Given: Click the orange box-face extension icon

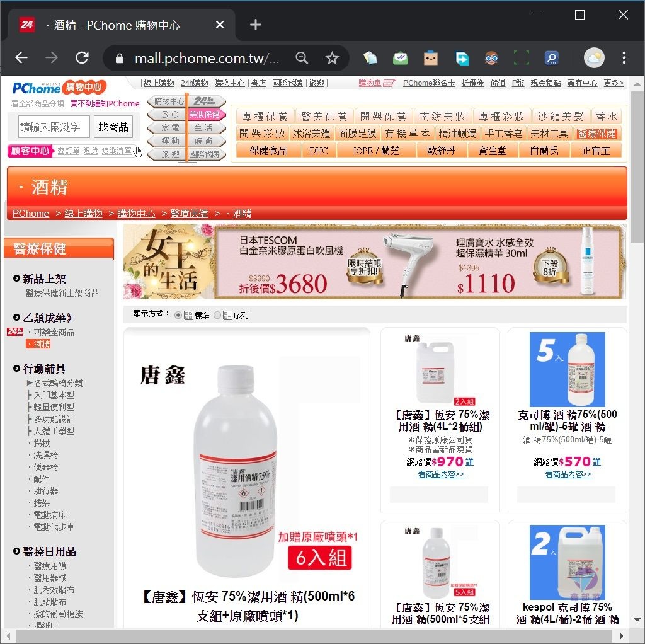Looking at the screenshot, I should pos(431,58).
